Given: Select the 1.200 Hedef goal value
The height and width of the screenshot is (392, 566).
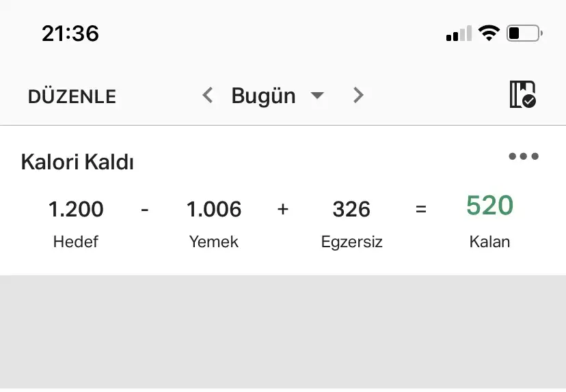Looking at the screenshot, I should (76, 209).
